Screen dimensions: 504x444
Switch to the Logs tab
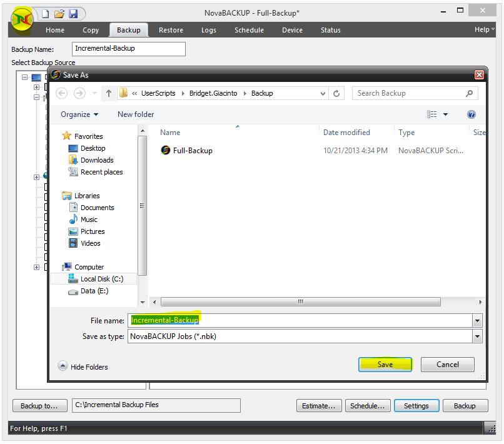(x=209, y=30)
